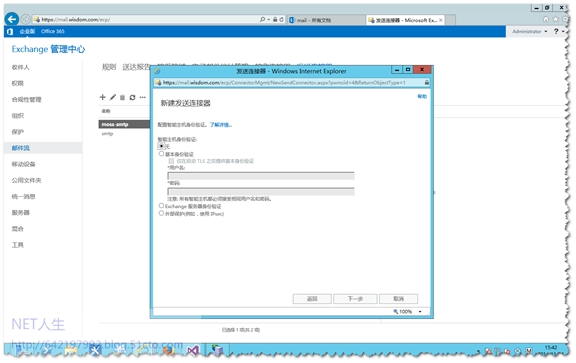Select 基本身份验证 radio option
Viewport: 576px width, 363px height.
161,154
